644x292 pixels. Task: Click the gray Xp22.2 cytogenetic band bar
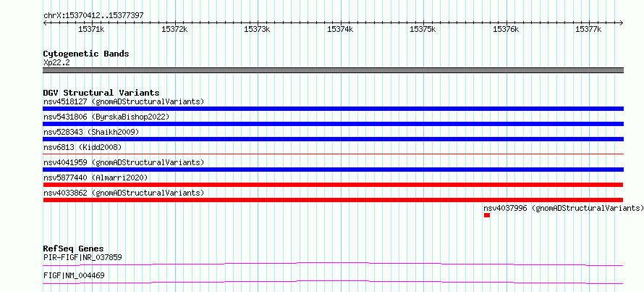[333, 70]
